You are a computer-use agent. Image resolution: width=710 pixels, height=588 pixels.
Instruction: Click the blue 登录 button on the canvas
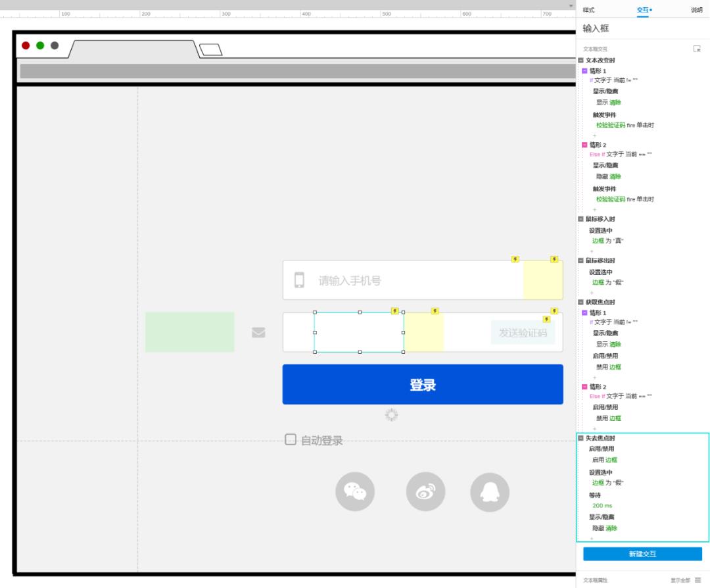(x=423, y=384)
